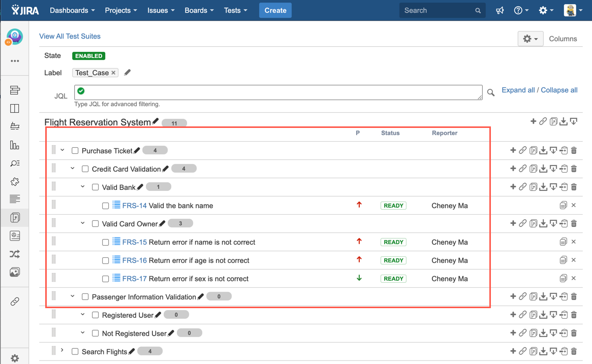Click the JQL search magnifier icon
Viewport: 592px width, 364px height.
point(491,92)
